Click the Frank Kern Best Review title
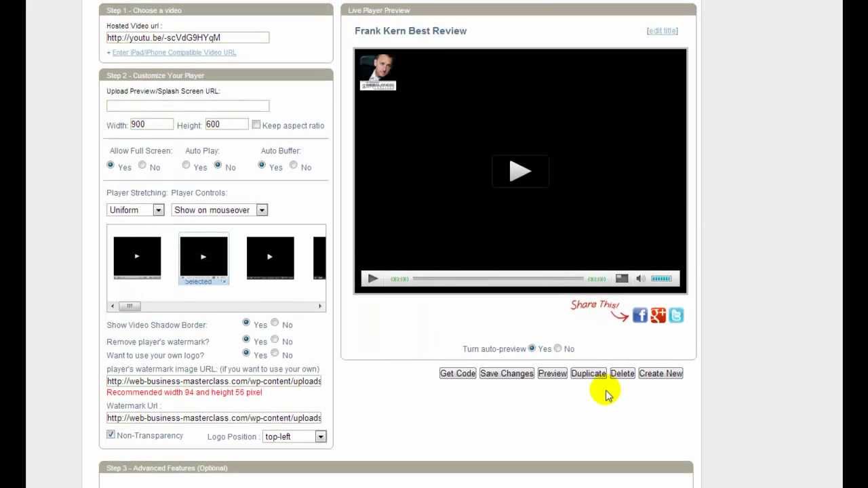Screen dimensions: 868x488 point(410,30)
